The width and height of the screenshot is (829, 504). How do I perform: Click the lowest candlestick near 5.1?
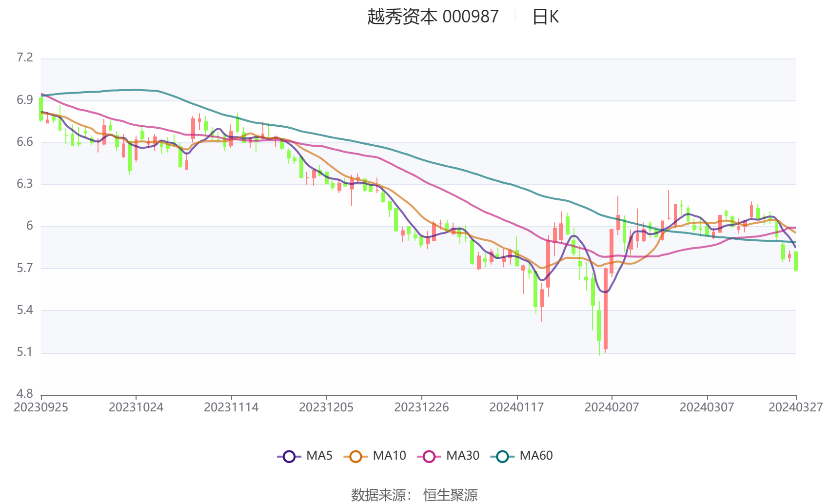pos(599,326)
